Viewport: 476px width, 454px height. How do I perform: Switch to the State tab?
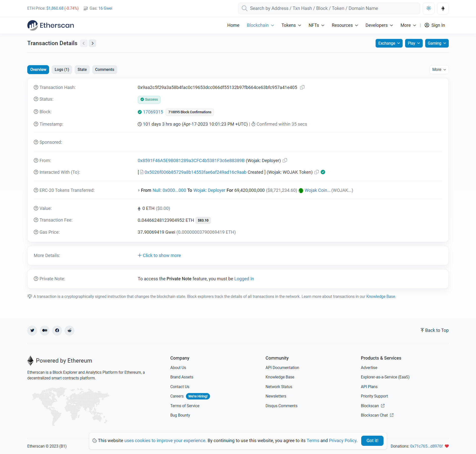click(82, 70)
